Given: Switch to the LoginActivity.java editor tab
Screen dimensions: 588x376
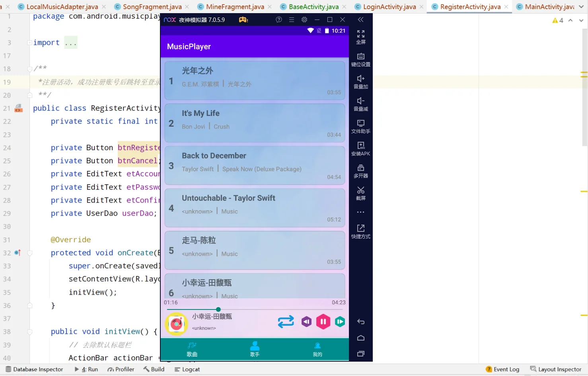Looking at the screenshot, I should [x=389, y=6].
